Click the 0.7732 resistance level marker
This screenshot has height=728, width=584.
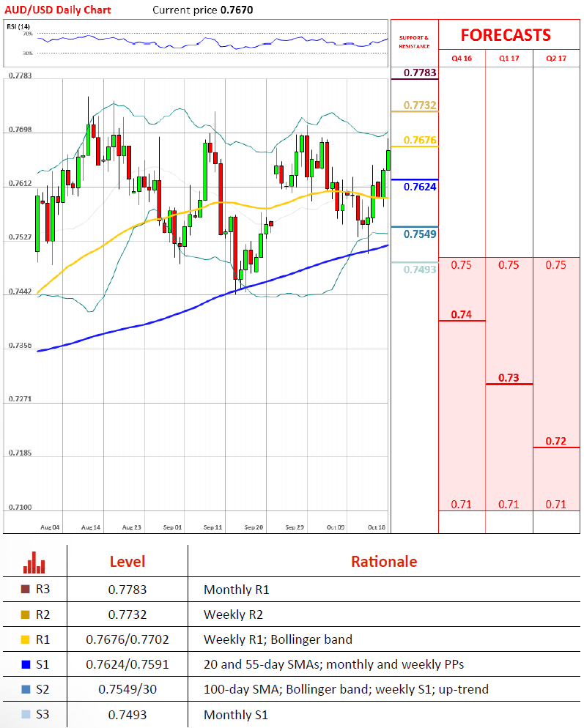click(420, 105)
